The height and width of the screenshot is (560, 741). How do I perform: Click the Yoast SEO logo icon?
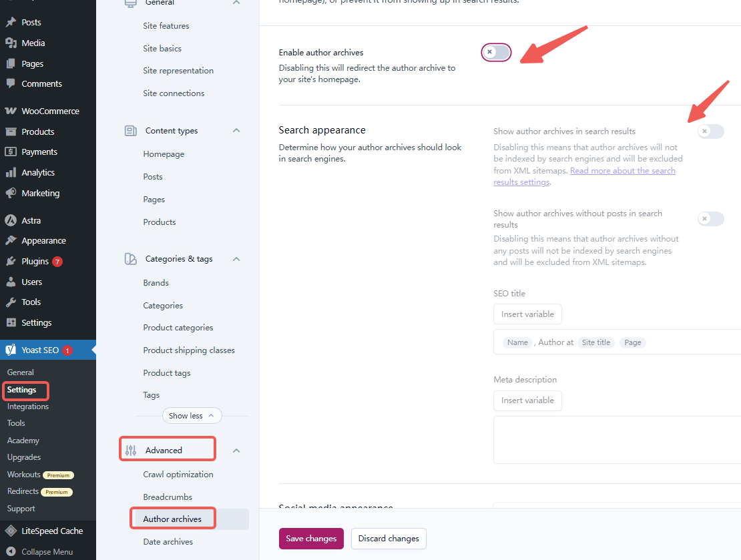pos(11,350)
